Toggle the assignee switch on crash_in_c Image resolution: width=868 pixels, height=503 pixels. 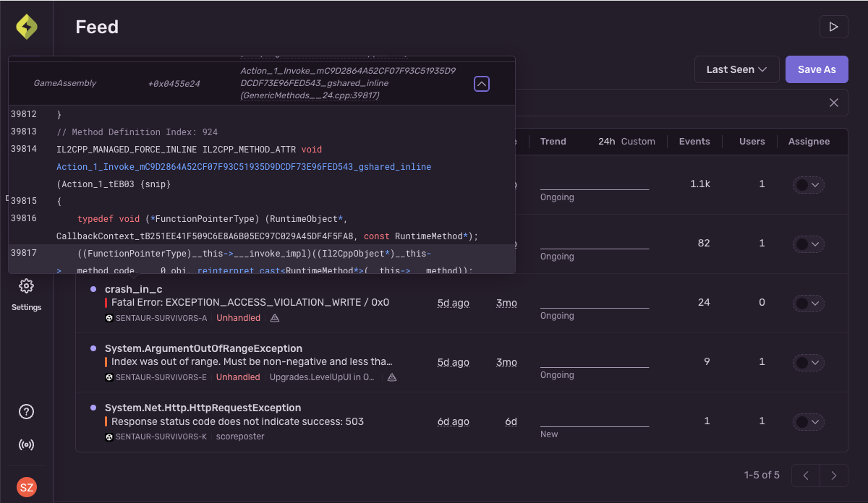tap(808, 303)
